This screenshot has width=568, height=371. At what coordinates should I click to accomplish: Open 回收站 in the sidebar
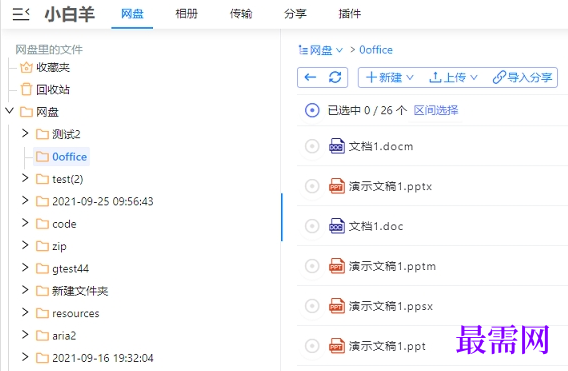[53, 89]
